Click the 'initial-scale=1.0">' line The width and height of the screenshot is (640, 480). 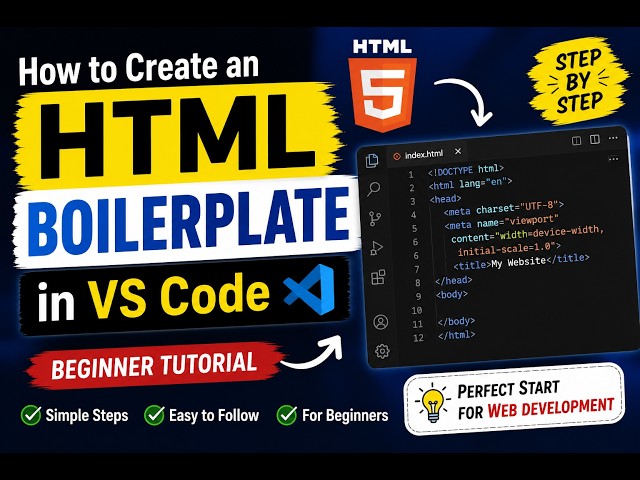click(509, 249)
